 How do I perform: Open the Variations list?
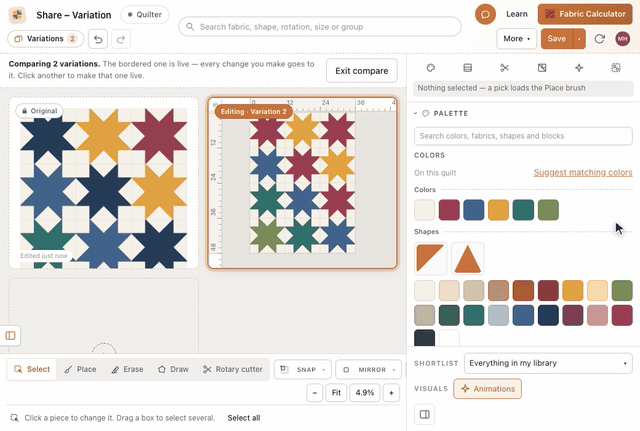[46, 39]
